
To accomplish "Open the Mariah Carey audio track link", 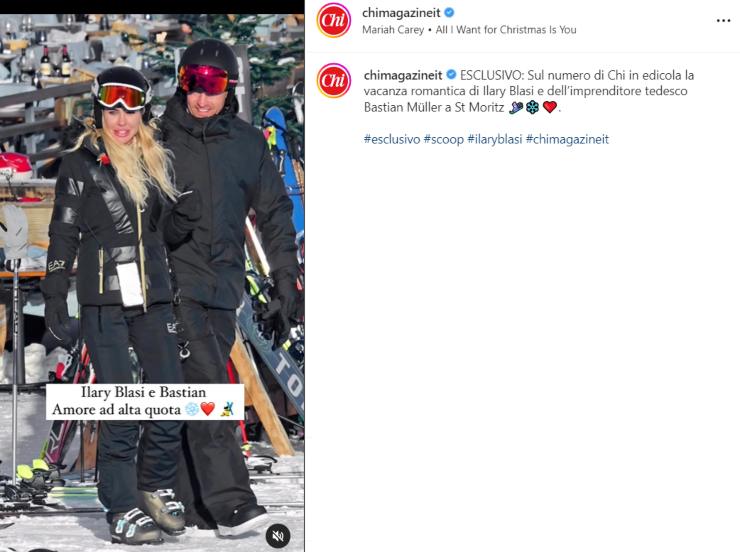I will [x=393, y=30].
